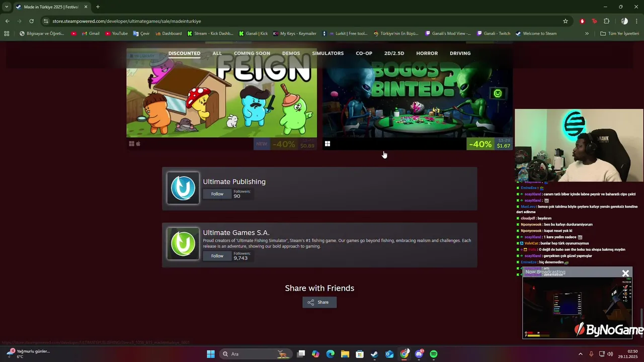644x362 pixels.
Task: Open the SIMULATORS tab
Action: (x=328, y=53)
